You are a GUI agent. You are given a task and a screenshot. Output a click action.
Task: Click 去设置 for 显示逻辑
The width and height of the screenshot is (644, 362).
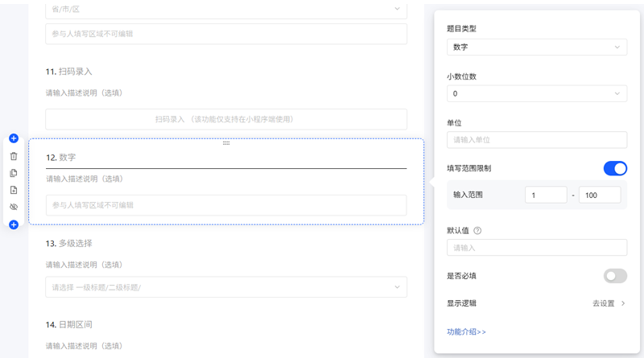603,303
